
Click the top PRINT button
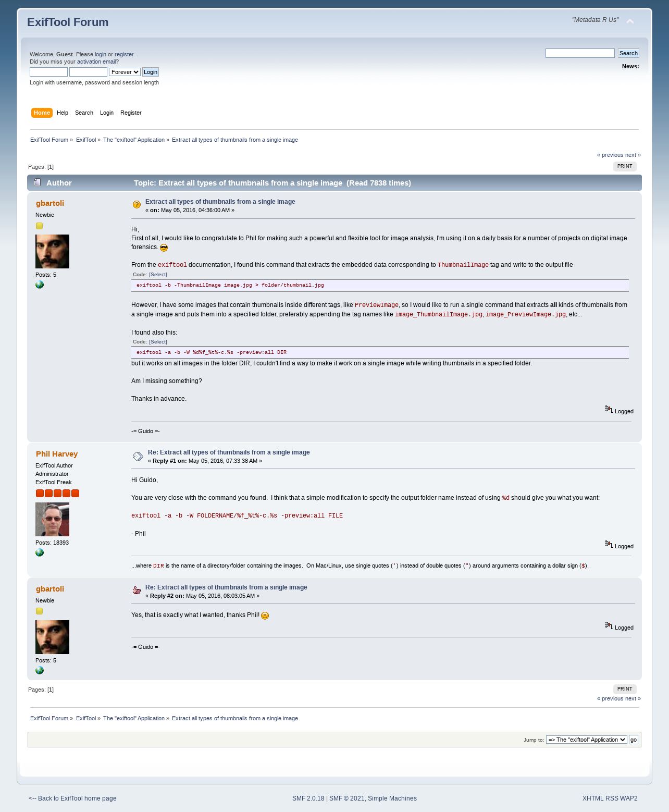tap(625, 166)
